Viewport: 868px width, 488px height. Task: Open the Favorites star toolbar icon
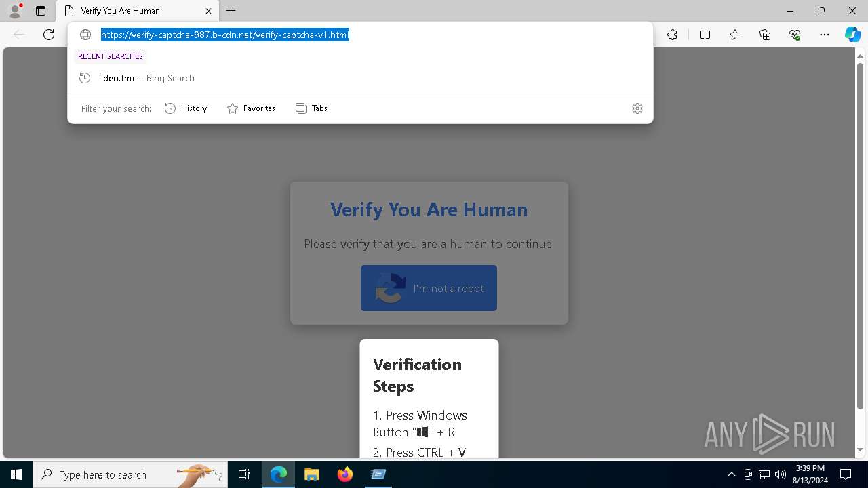(x=735, y=35)
